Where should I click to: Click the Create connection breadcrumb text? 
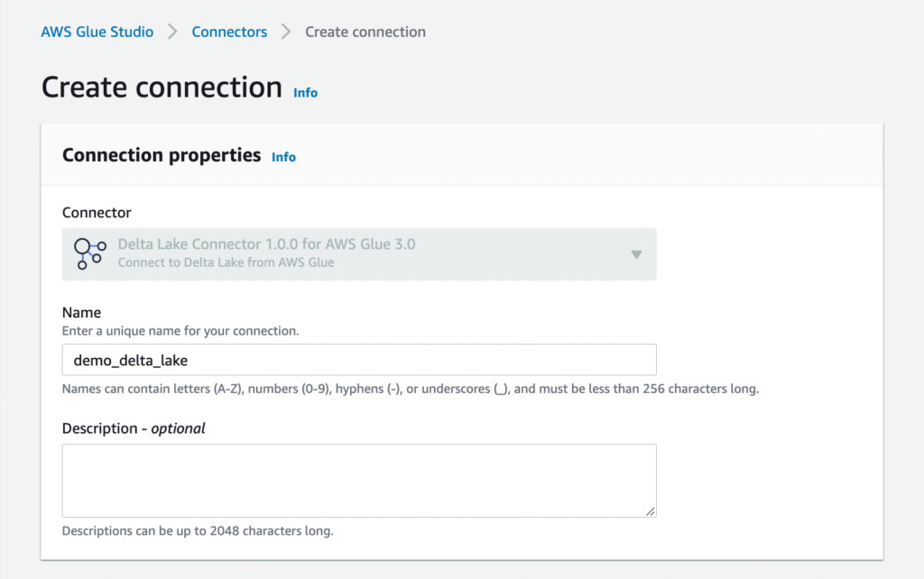(365, 32)
